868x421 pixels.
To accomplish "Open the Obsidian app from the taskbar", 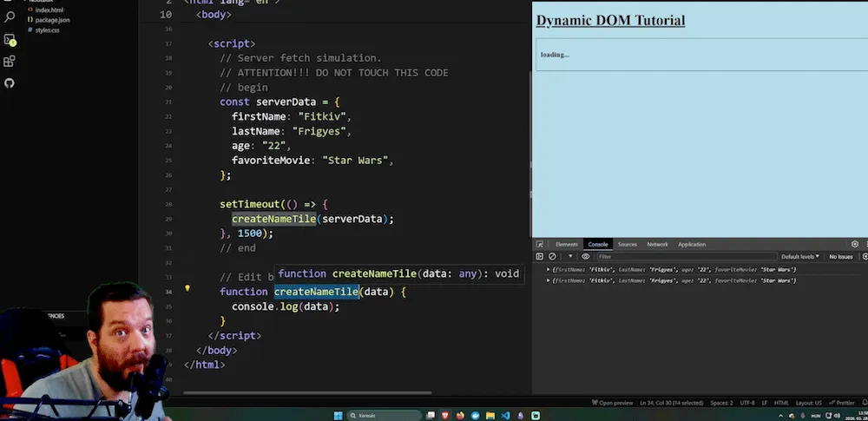I will 520,416.
